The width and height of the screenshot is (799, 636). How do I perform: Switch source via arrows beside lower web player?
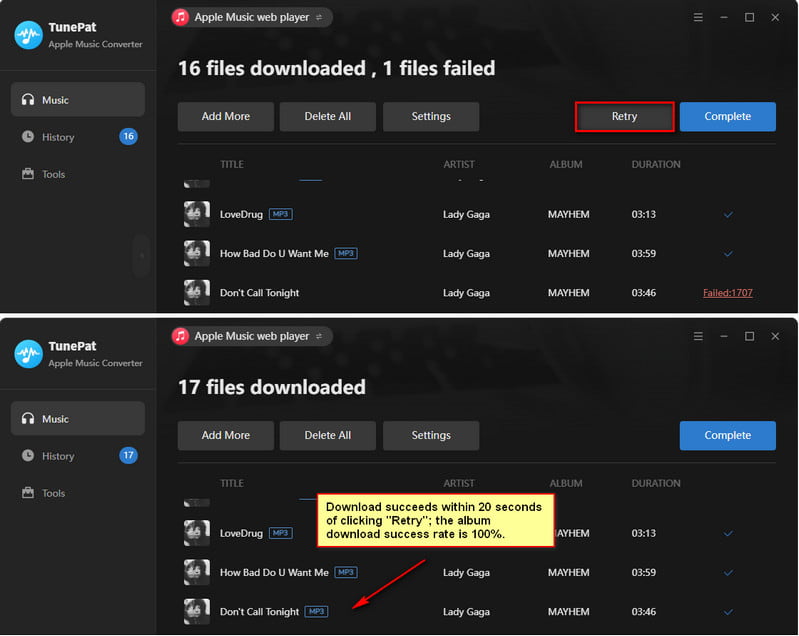[x=319, y=336]
